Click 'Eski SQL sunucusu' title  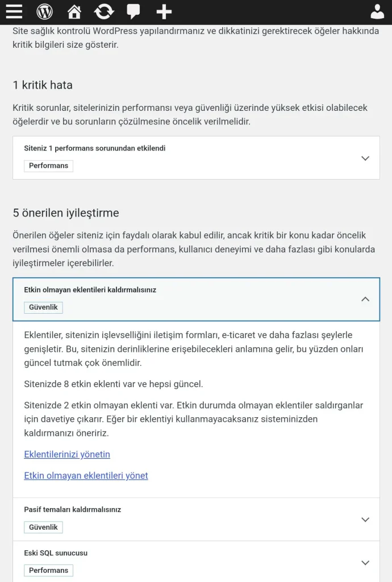pyautogui.click(x=56, y=553)
